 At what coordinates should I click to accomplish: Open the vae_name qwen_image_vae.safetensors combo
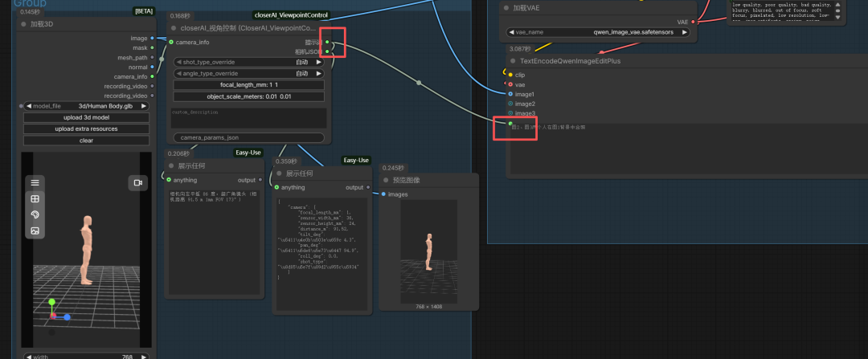tap(599, 32)
